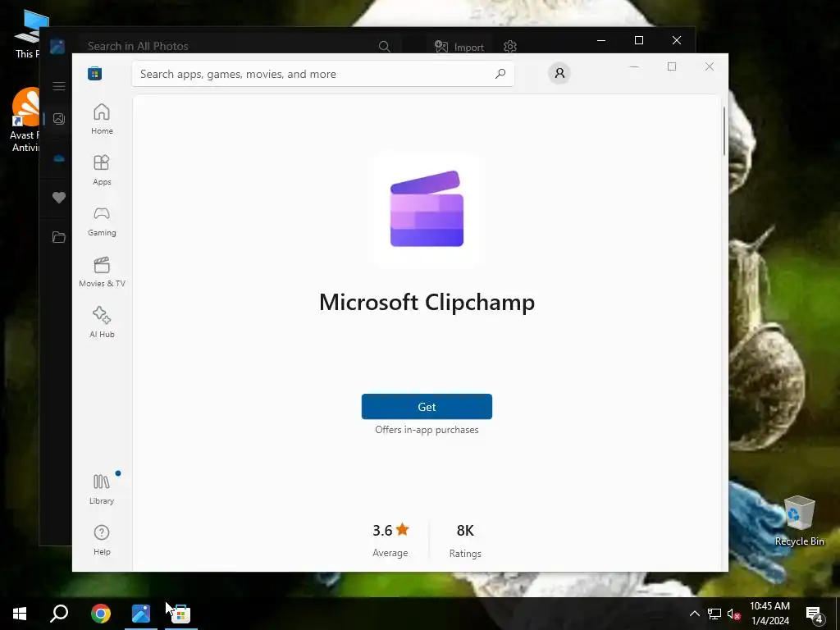This screenshot has height=630, width=840.
Task: Open the Windows Start menu
Action: 20,614
